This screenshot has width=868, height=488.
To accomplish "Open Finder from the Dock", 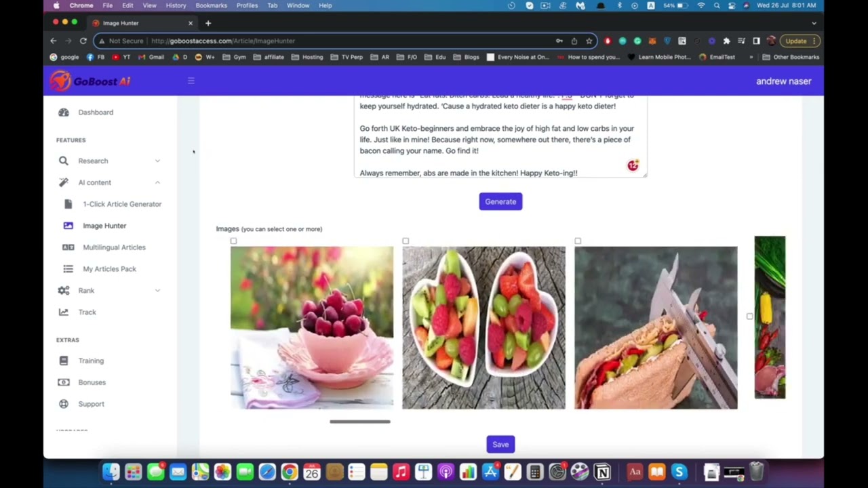I will (111, 472).
